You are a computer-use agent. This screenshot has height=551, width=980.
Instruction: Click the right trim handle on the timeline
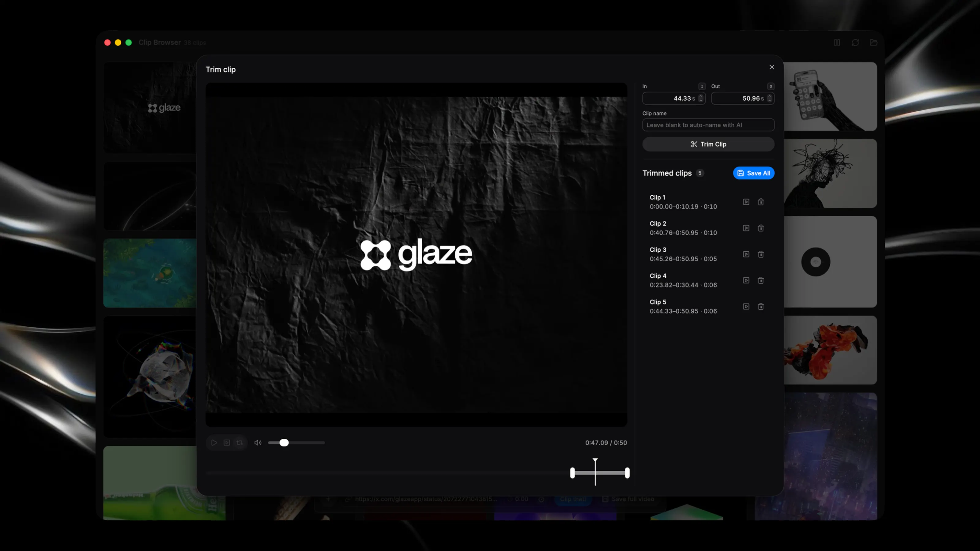pos(627,473)
